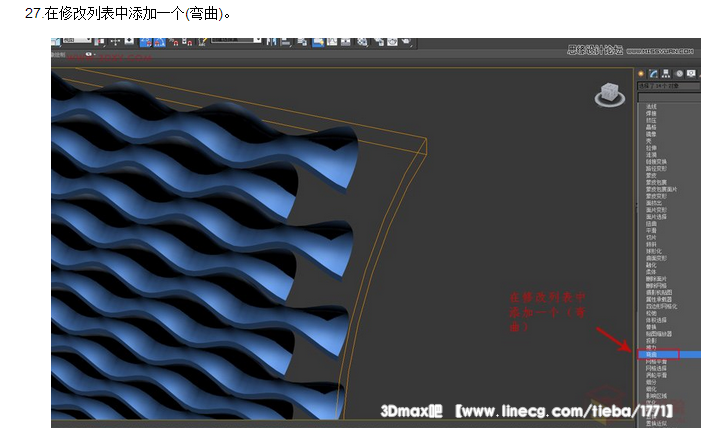
Task: Click the Use Pivot Point Center icon
Action: point(99,42)
